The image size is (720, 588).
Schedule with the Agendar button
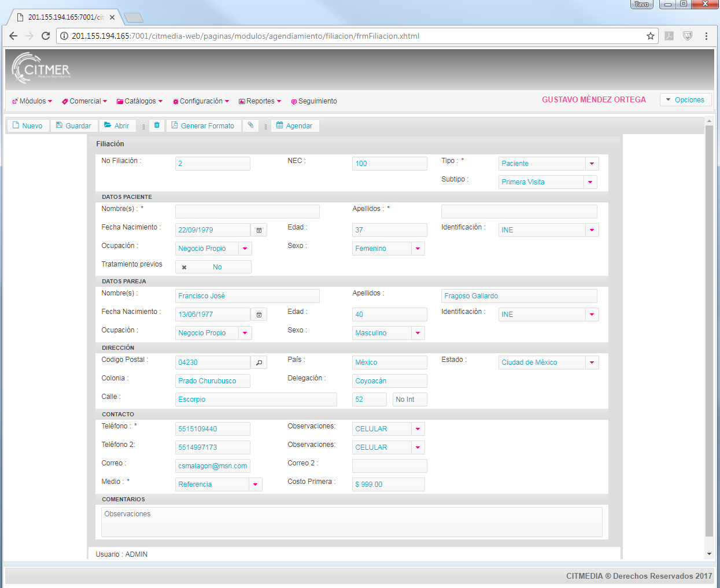294,125
